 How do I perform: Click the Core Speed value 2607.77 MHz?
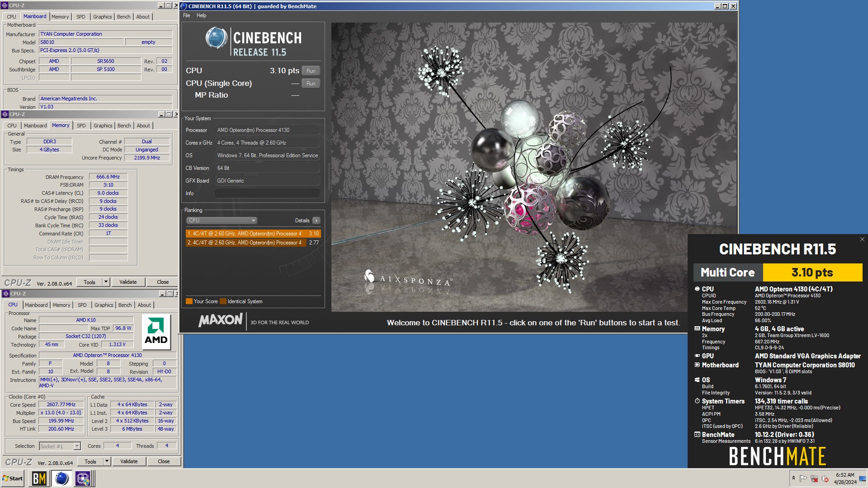pos(61,405)
